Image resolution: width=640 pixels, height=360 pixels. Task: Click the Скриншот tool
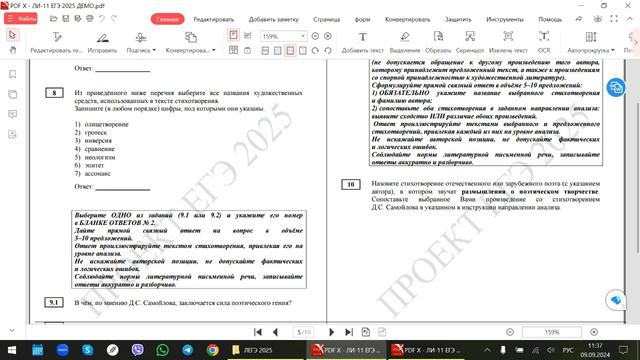click(470, 42)
